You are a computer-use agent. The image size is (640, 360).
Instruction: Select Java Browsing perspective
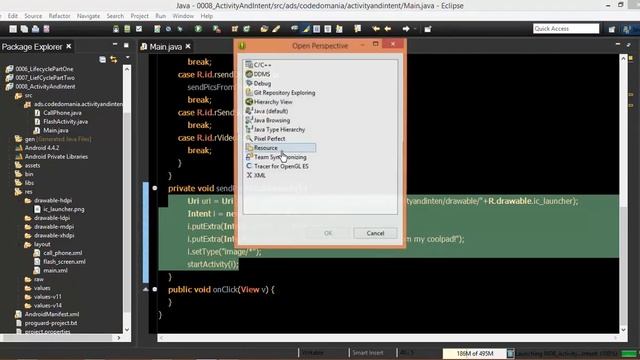pos(268,120)
